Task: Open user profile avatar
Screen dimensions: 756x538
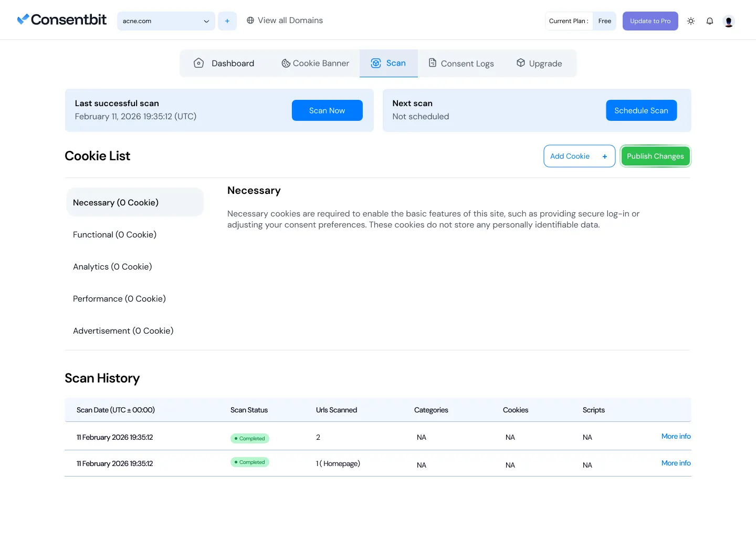Action: coord(729,21)
